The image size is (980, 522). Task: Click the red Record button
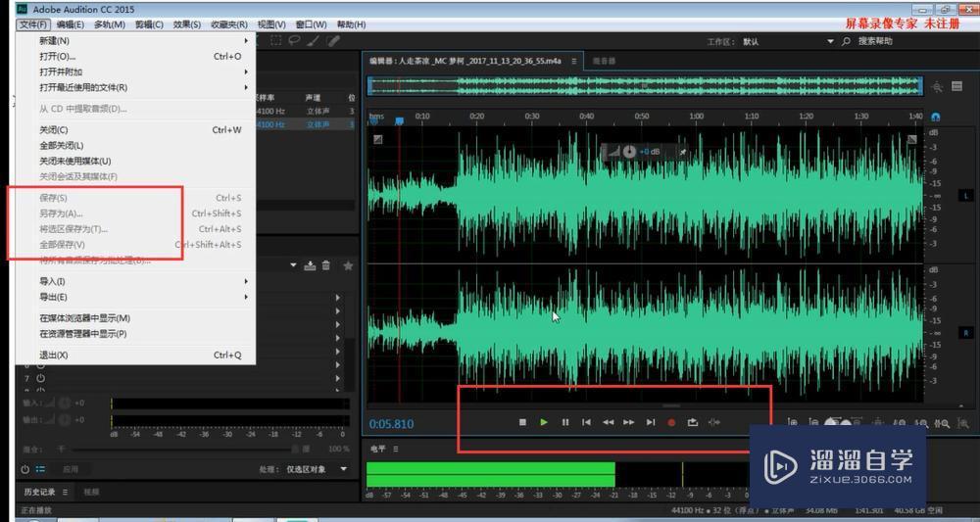click(672, 423)
